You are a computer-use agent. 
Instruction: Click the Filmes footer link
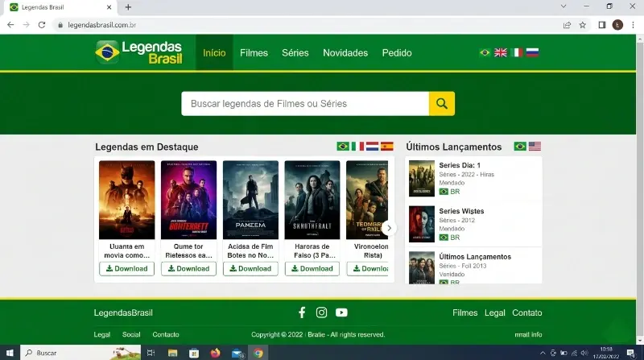[465, 312]
